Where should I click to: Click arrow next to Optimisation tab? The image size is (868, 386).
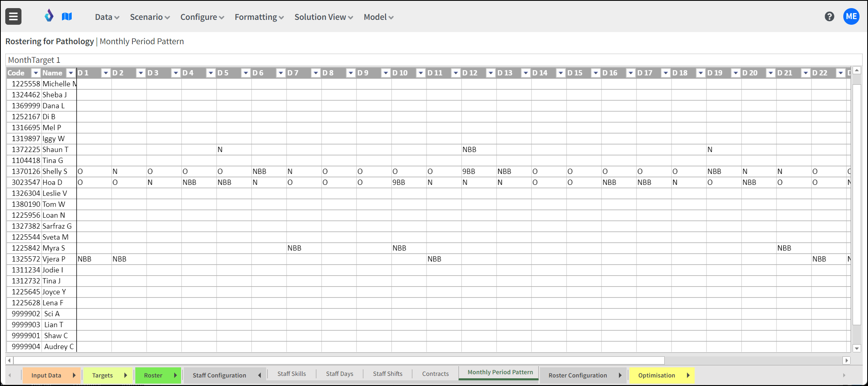click(688, 375)
